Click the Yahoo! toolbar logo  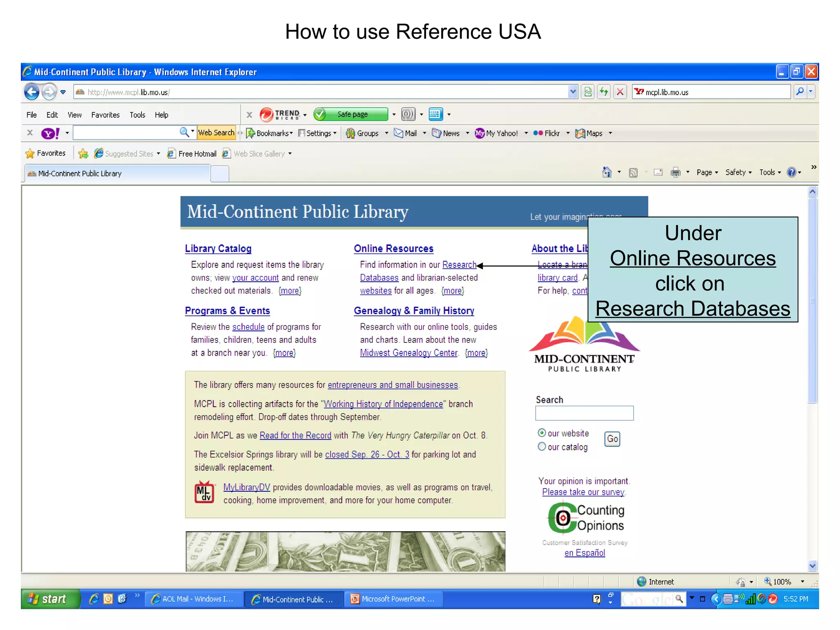click(x=50, y=133)
